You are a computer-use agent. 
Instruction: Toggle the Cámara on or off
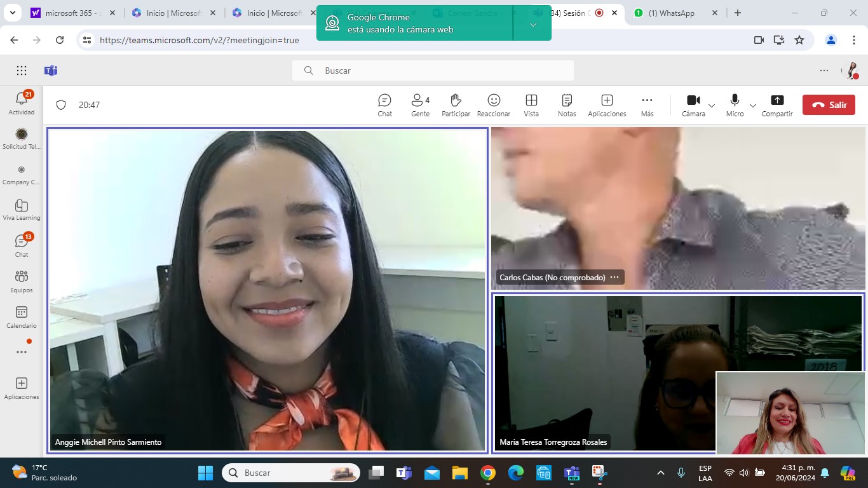[693, 105]
